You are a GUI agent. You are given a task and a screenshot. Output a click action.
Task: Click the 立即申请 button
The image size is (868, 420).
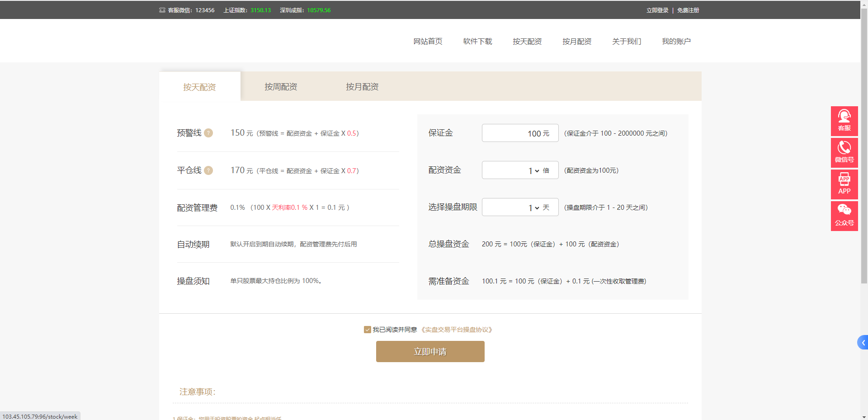tap(430, 352)
